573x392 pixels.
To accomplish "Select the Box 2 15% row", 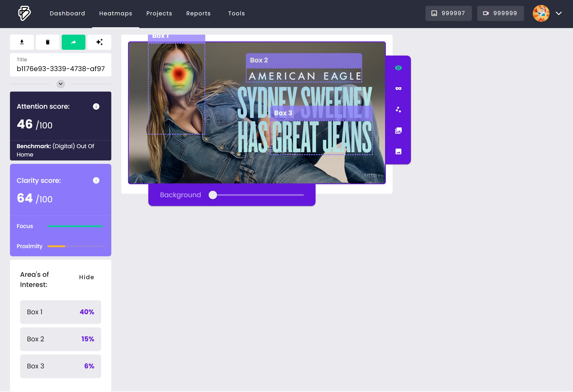I will coord(61,339).
